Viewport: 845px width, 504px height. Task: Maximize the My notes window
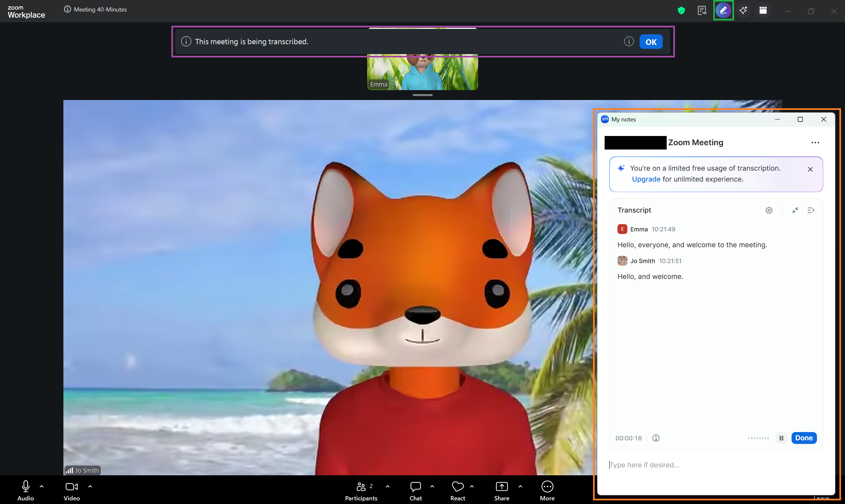click(800, 119)
